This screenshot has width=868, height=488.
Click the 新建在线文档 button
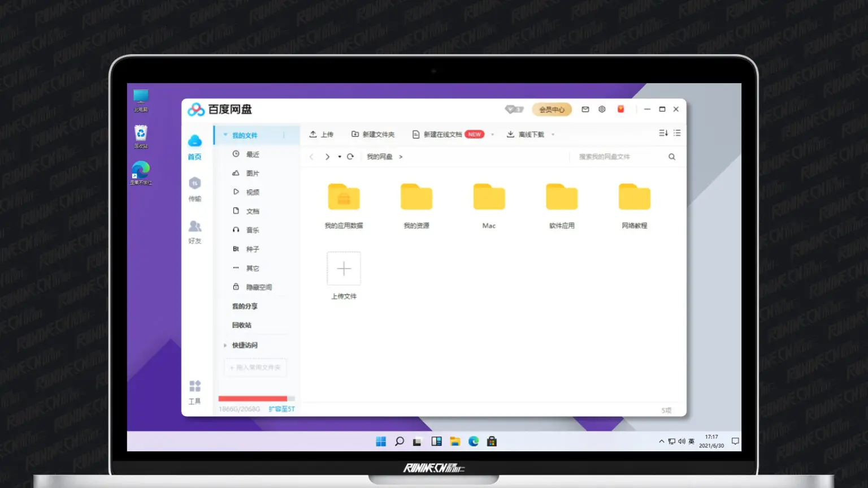tap(448, 135)
